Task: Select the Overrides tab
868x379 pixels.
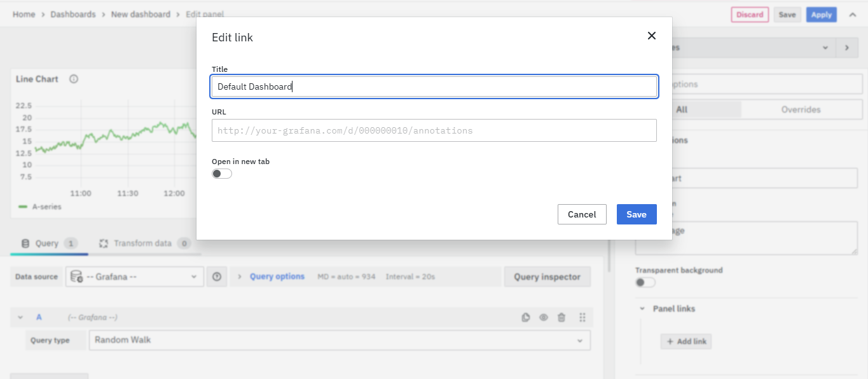Action: 801,109
